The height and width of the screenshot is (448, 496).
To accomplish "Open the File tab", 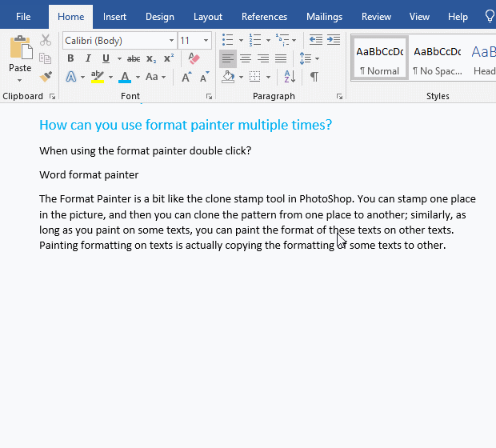I will click(x=23, y=17).
